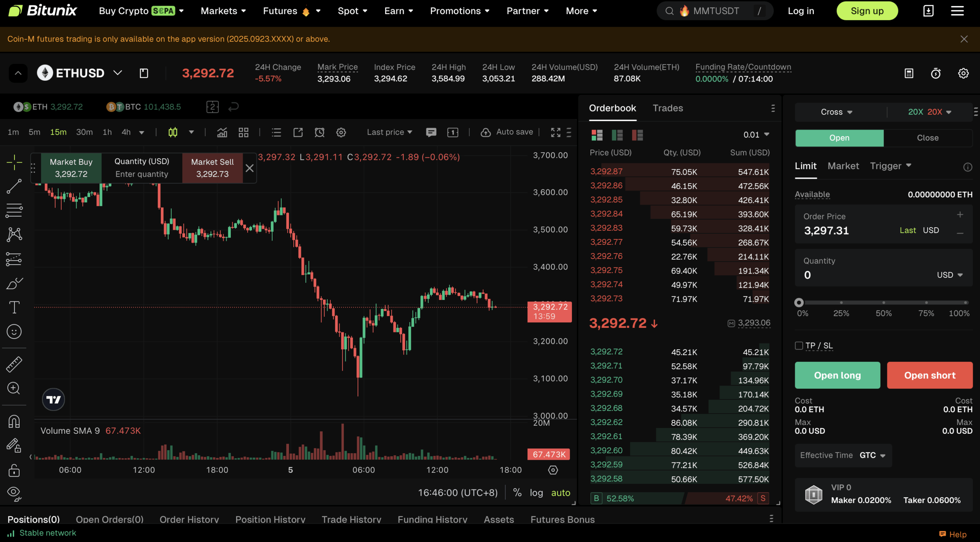
Task: Open the 20X leverage dropdown
Action: (x=929, y=112)
